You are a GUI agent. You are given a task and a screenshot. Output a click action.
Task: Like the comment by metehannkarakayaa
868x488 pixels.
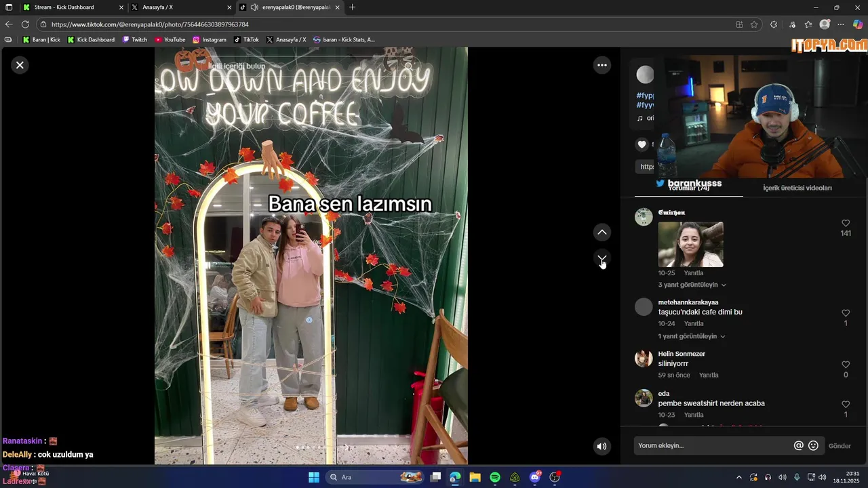coord(846,313)
